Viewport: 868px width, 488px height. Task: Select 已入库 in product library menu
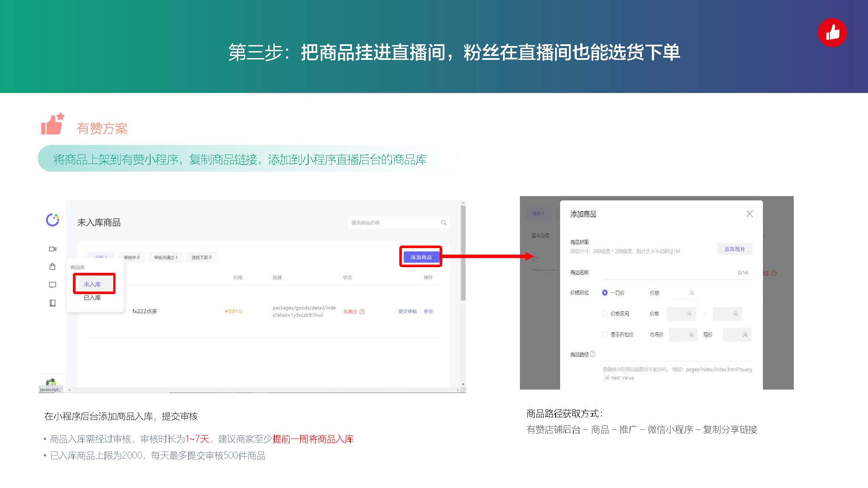point(92,298)
